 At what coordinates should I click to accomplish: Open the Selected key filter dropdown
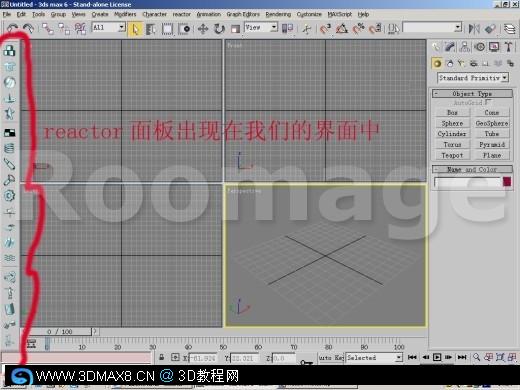[x=374, y=358]
